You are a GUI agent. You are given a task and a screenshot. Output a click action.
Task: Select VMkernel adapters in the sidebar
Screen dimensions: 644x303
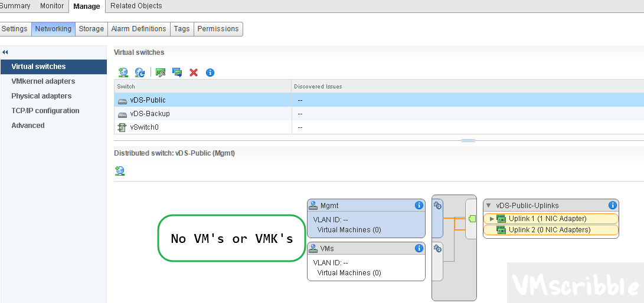click(x=43, y=81)
